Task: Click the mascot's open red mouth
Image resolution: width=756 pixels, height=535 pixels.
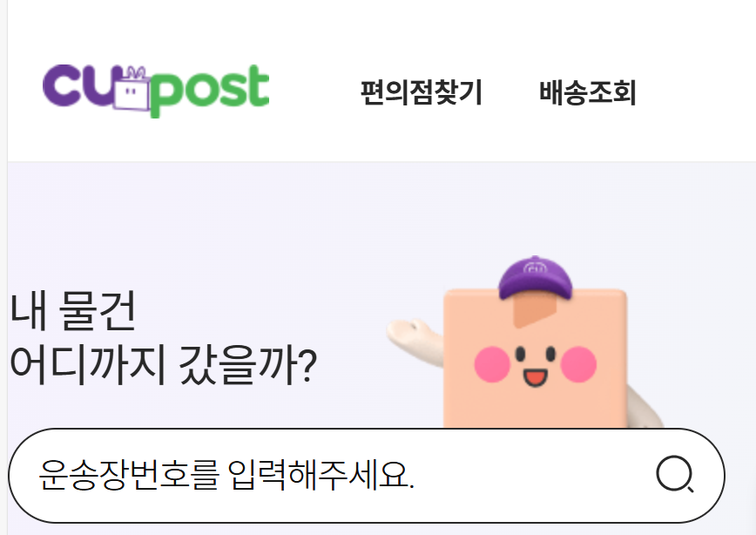Action: (535, 377)
